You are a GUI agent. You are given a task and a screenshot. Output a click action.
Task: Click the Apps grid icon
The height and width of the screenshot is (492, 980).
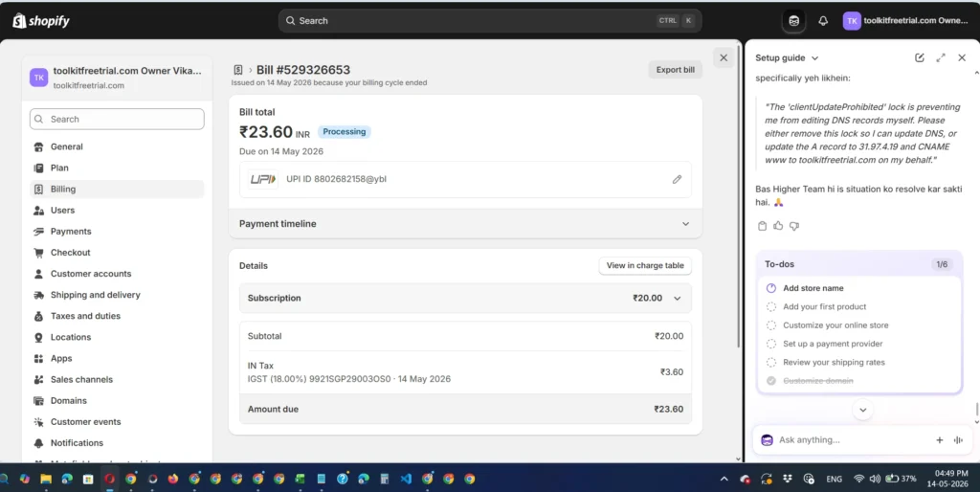pos(38,359)
